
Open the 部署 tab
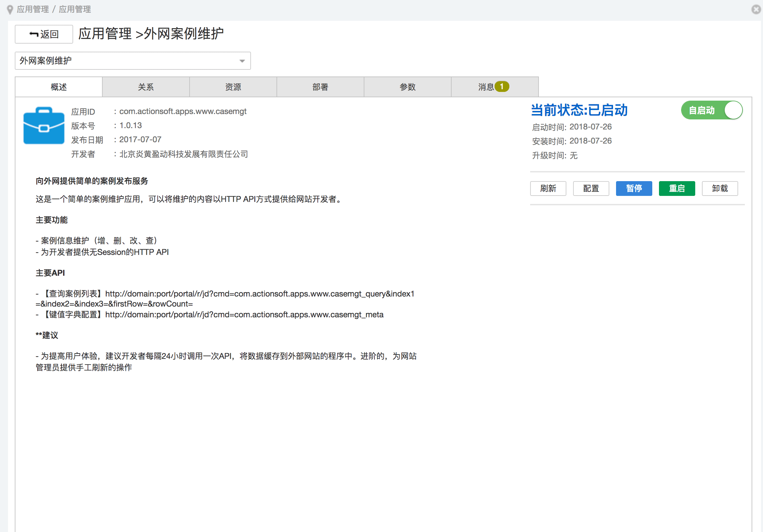pos(320,87)
